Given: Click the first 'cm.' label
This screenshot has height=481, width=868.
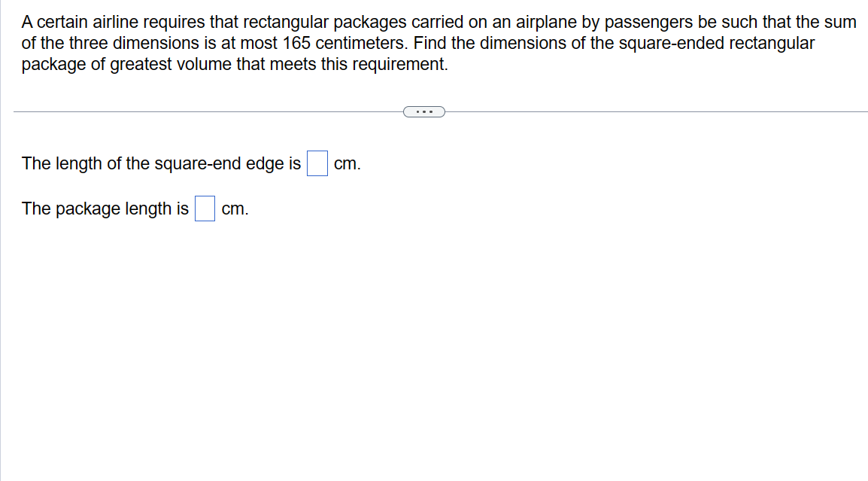Looking at the screenshot, I should (x=348, y=164).
